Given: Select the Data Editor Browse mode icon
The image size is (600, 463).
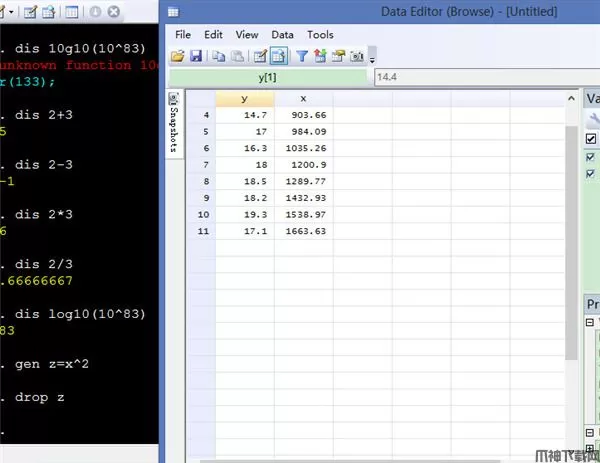Looking at the screenshot, I should pos(279,56).
